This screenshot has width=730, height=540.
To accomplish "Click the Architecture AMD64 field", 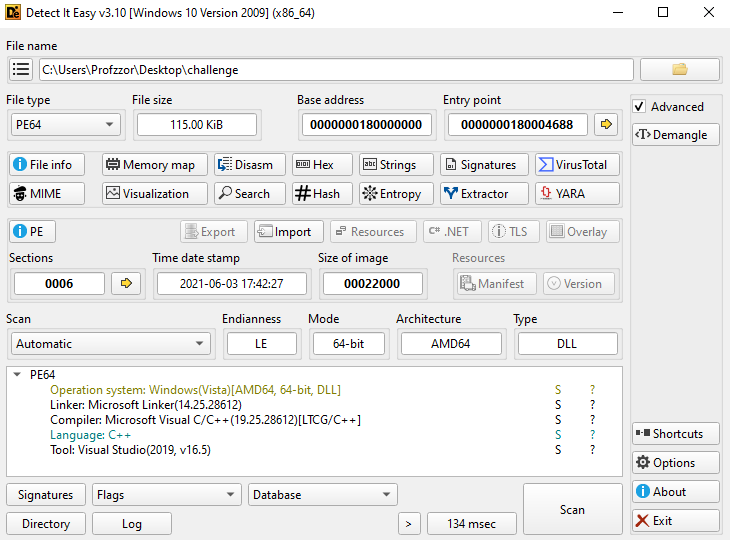I will pos(451,344).
